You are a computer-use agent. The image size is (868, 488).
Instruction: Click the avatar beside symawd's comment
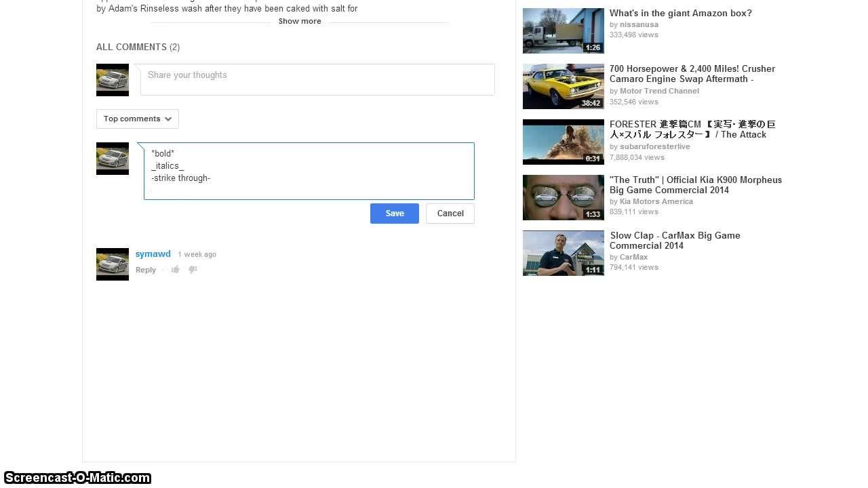[x=113, y=264]
